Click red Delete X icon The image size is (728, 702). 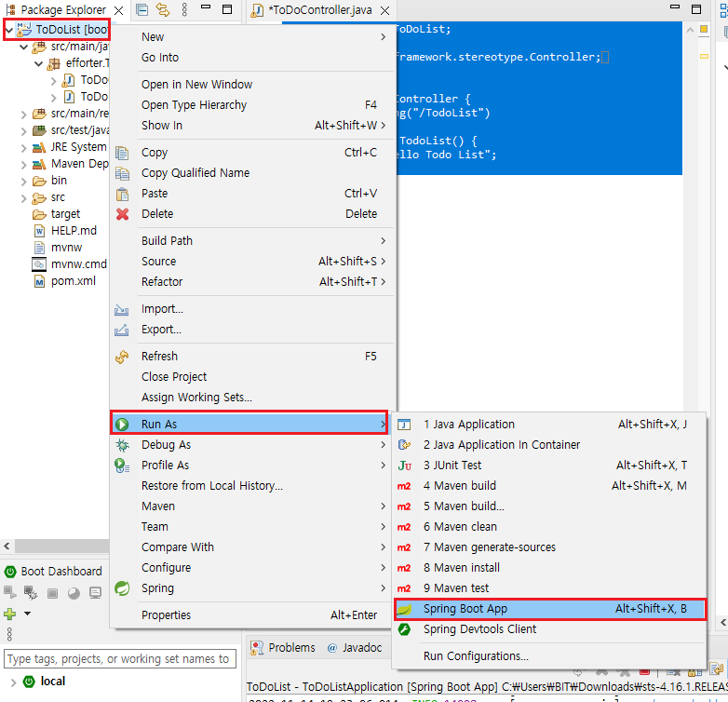click(x=122, y=214)
